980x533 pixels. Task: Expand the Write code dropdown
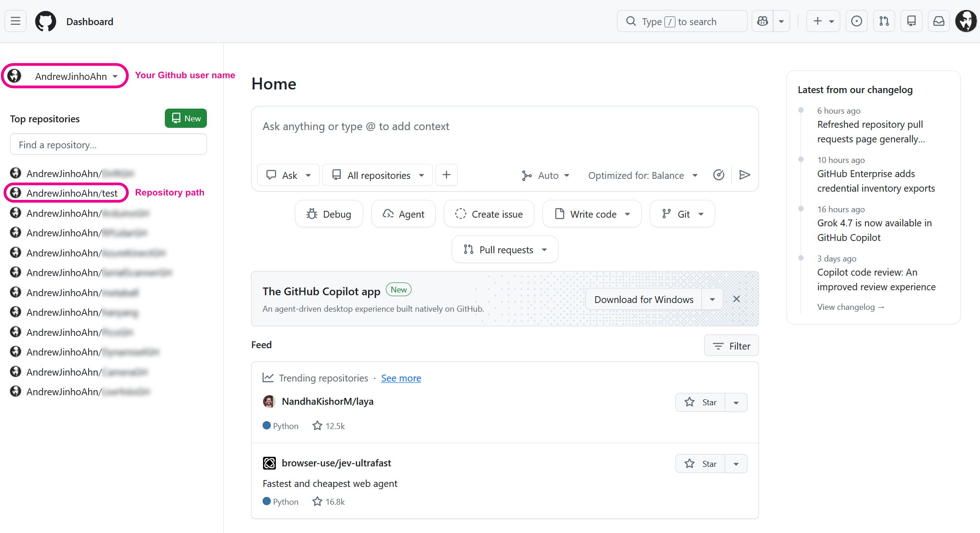tap(592, 214)
